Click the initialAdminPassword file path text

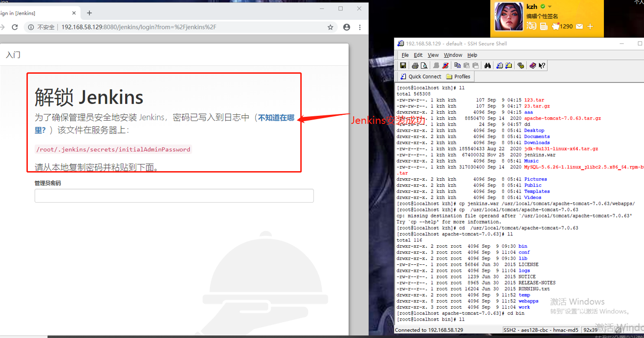coord(113,149)
